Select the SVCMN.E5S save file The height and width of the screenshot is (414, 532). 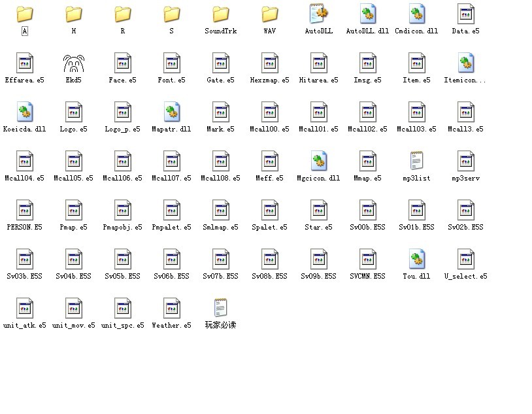pos(367,260)
